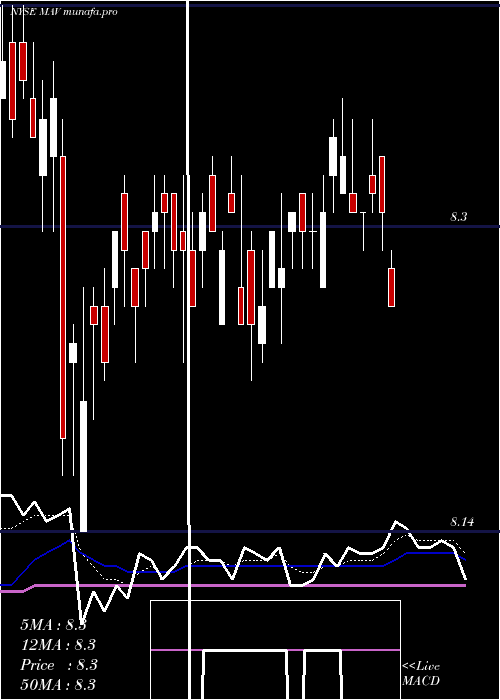
Task: Click the 'NYSE MAV munafa.pro' chart title
Action: (x=64, y=12)
